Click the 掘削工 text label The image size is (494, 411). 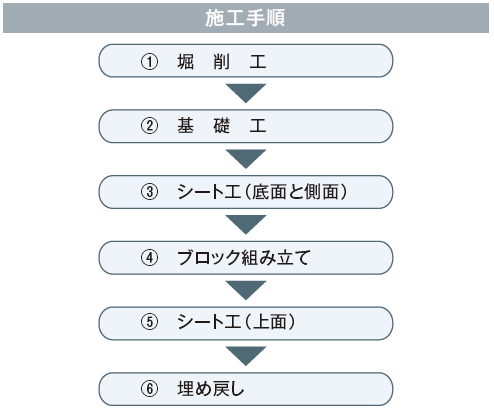click(x=222, y=62)
